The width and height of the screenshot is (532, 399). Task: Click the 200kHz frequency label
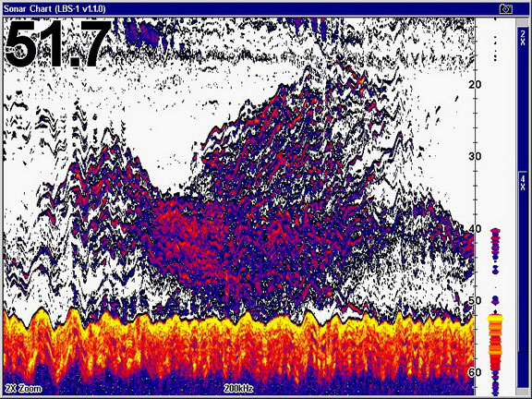coord(238,389)
